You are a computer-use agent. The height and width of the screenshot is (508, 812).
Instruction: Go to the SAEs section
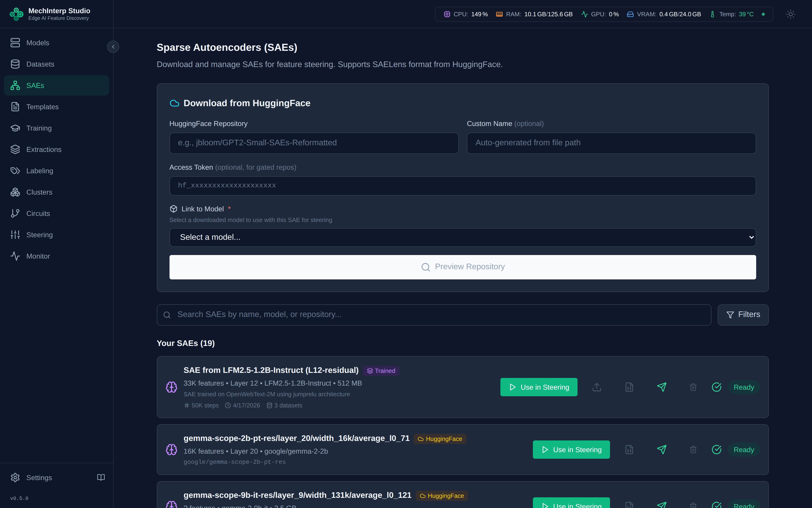tap(56, 85)
